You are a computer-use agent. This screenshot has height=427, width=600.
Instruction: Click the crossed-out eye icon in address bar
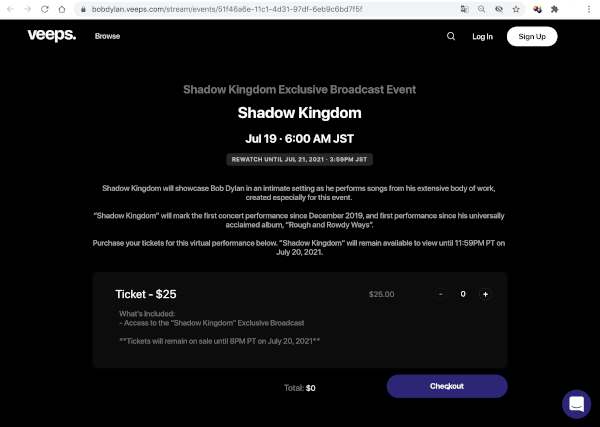499,9
